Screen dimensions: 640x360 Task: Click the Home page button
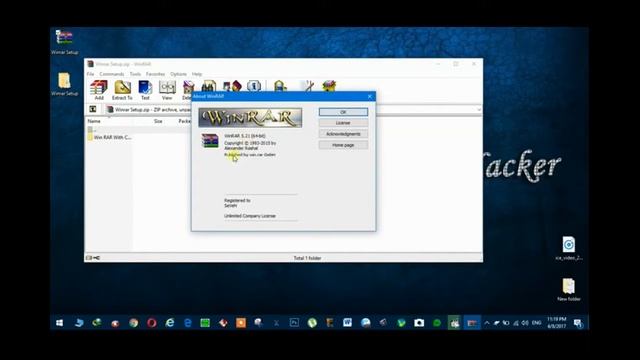point(343,145)
